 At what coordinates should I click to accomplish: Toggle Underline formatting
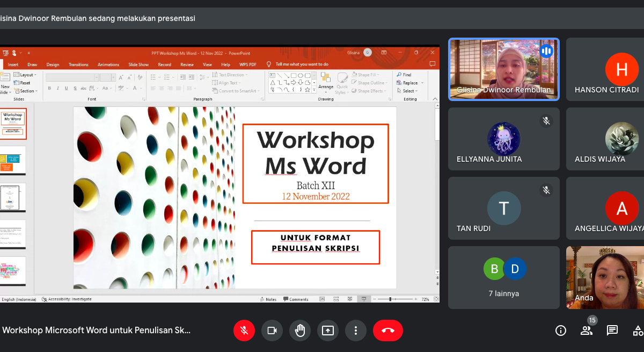pos(66,89)
